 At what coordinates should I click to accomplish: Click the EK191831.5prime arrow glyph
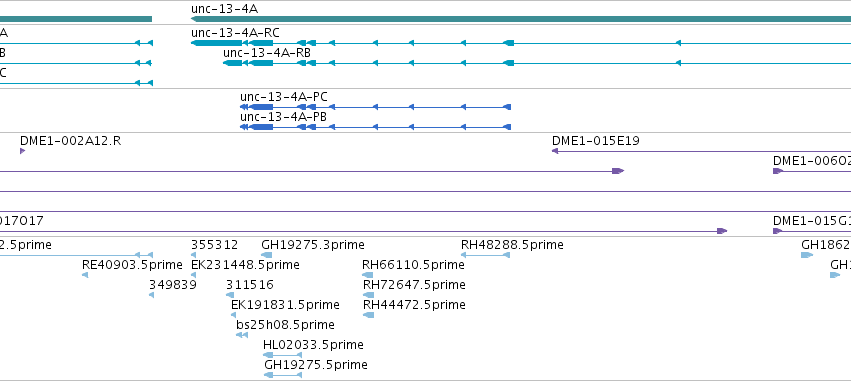tap(233, 315)
